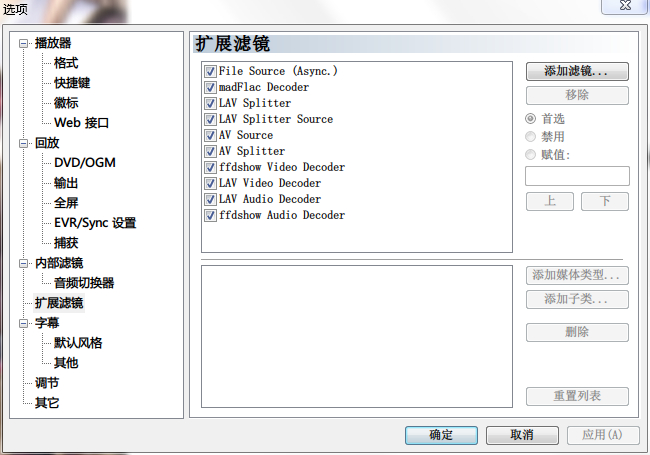
Task: Collapse the 播放器 tree node
Action: (x=24, y=44)
